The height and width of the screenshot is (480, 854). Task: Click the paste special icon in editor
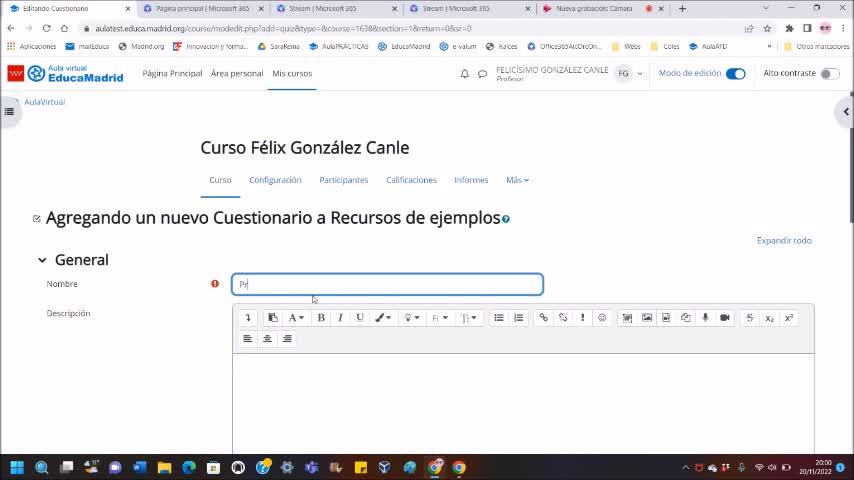click(273, 318)
